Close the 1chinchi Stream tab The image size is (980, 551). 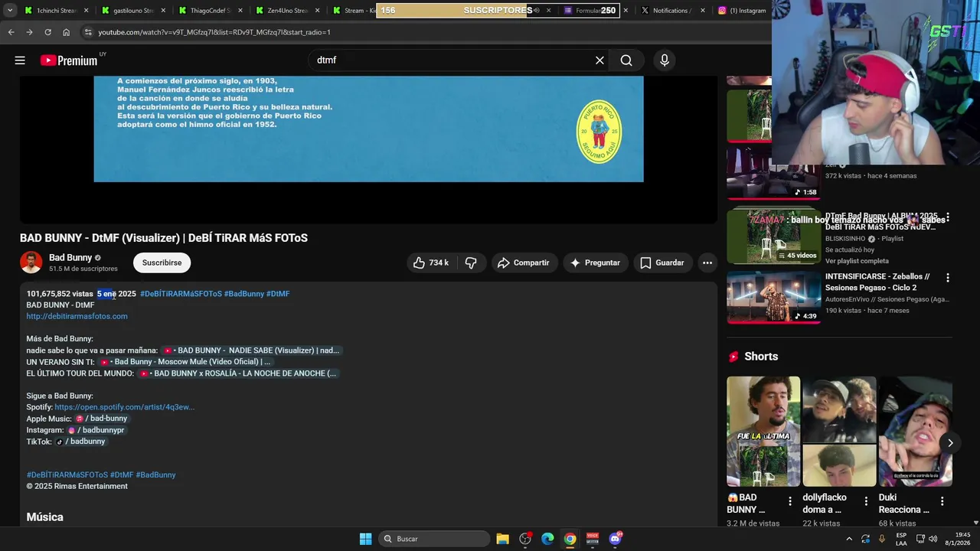coord(86,11)
